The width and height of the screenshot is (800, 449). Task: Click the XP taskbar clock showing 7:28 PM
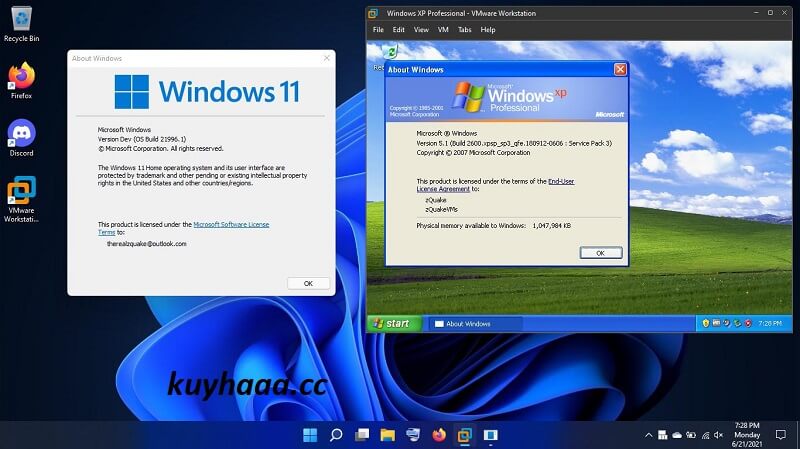tap(770, 323)
